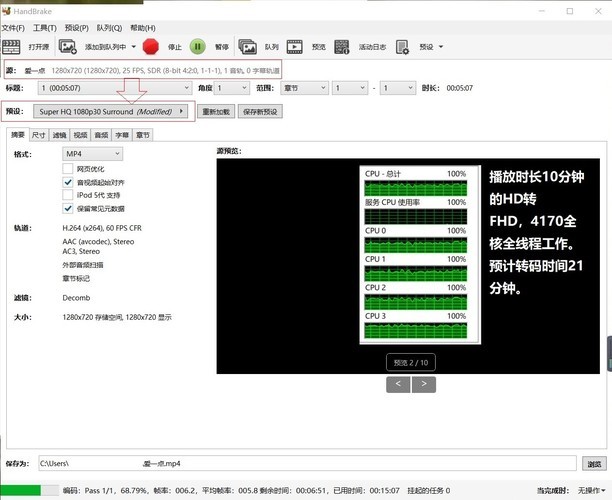Viewport: 612px width, 500px height.
Task: Uncheck the Align A/V Start checkbox
Action: (x=68, y=182)
